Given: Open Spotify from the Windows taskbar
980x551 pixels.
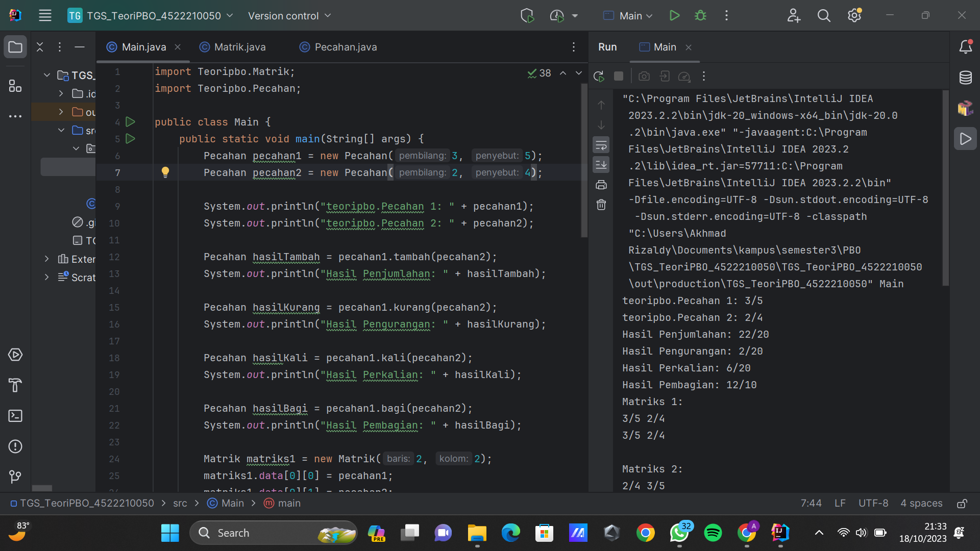Looking at the screenshot, I should coord(713,533).
